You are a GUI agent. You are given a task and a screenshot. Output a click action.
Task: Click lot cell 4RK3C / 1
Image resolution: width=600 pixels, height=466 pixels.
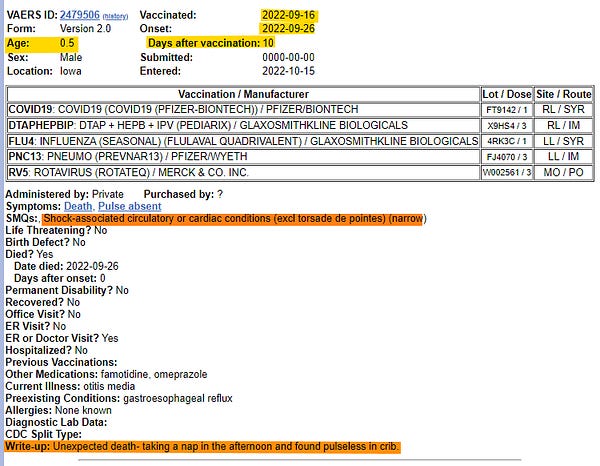(507, 141)
